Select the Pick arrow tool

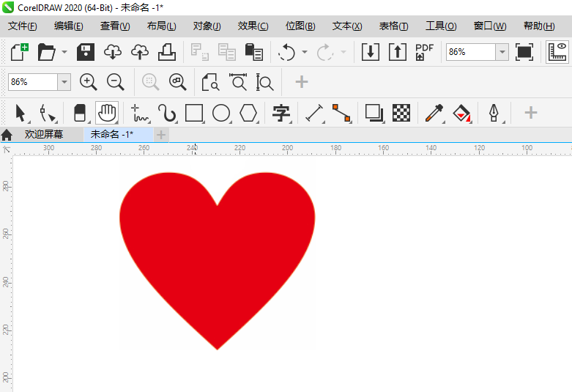click(x=21, y=113)
